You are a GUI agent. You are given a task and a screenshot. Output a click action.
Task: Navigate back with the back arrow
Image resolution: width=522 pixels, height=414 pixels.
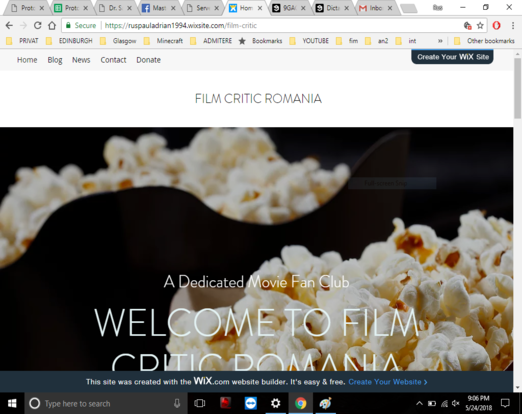click(x=9, y=25)
